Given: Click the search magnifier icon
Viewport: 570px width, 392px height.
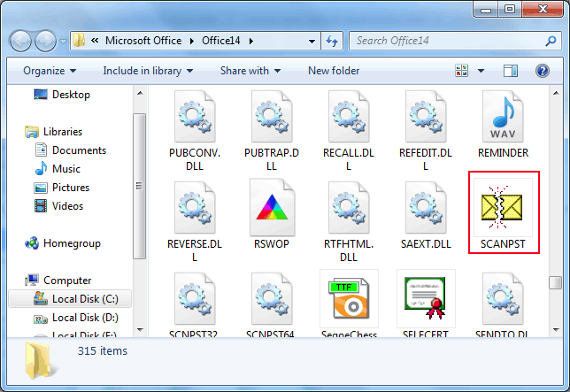Looking at the screenshot, I should 551,41.
